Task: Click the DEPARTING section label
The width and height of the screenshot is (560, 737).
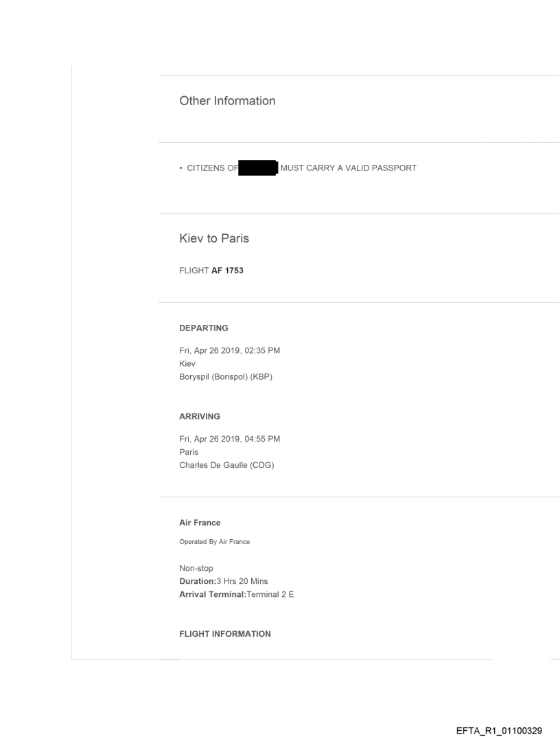Action: coord(203,328)
